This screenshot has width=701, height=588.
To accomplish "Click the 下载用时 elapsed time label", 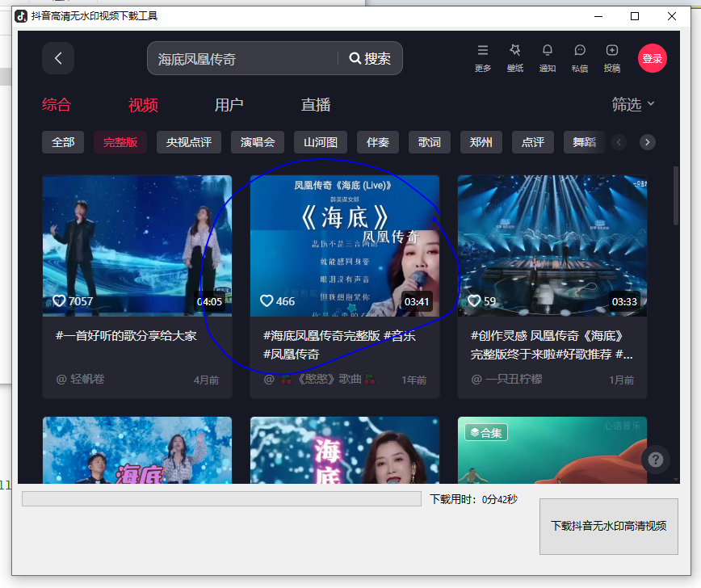I will pos(473,499).
